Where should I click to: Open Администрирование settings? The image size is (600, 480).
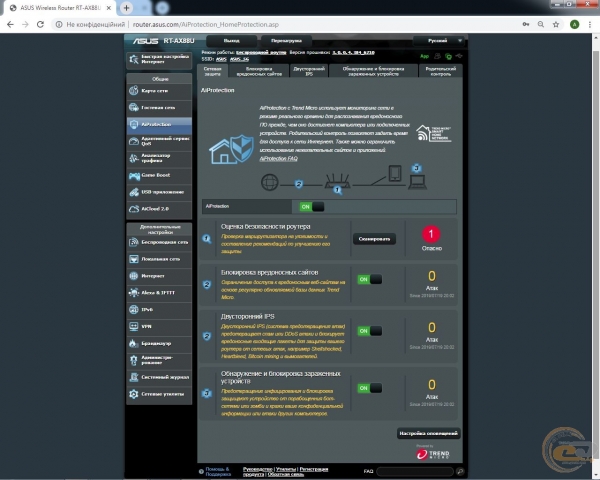click(159, 360)
